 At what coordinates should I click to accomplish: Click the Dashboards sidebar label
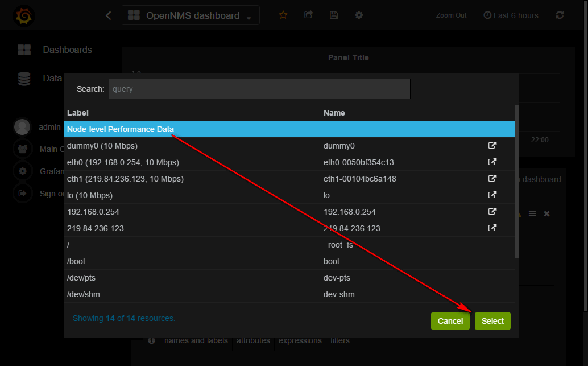point(68,50)
